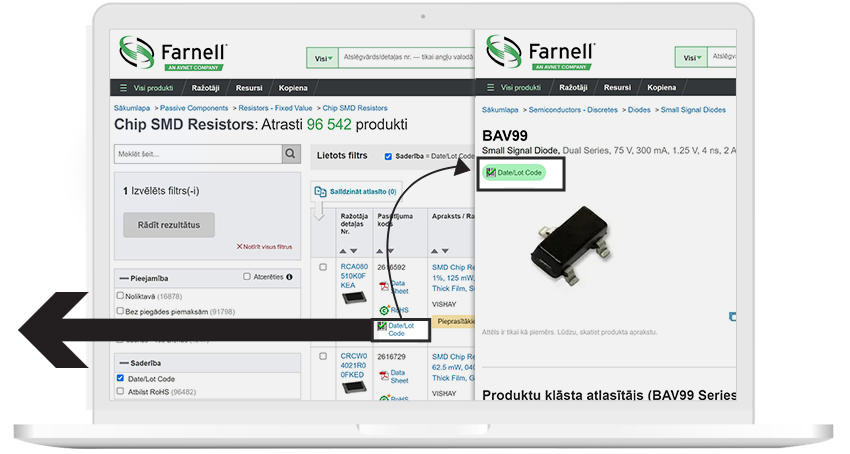Open Chip SMD Resistors breadcrumb

355,108
